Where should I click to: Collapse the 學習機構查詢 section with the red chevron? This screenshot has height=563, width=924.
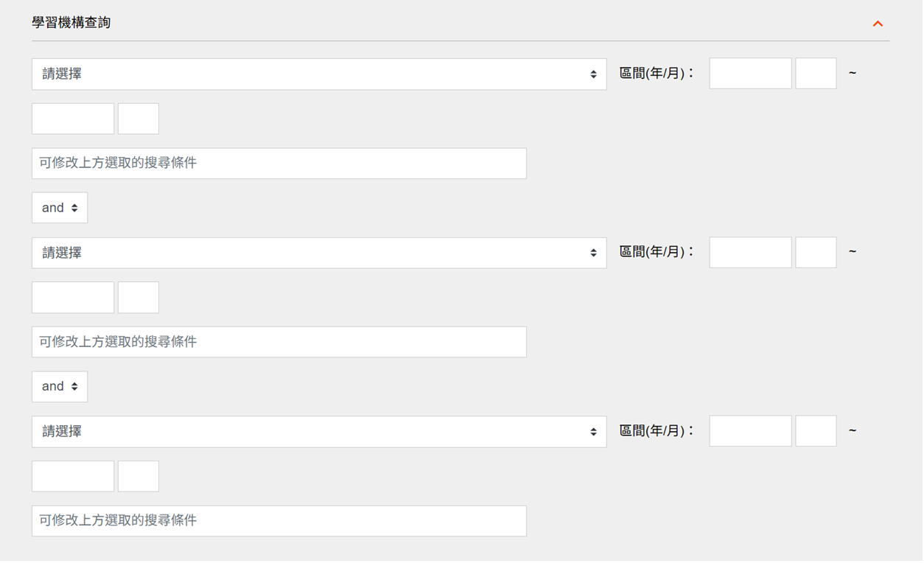(x=877, y=24)
